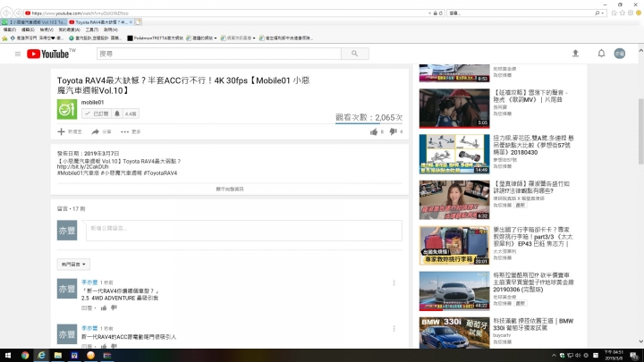Viewport: 644px width, 362px height.
Task: Expand the address bar dropdown arrow
Action: 429,13
